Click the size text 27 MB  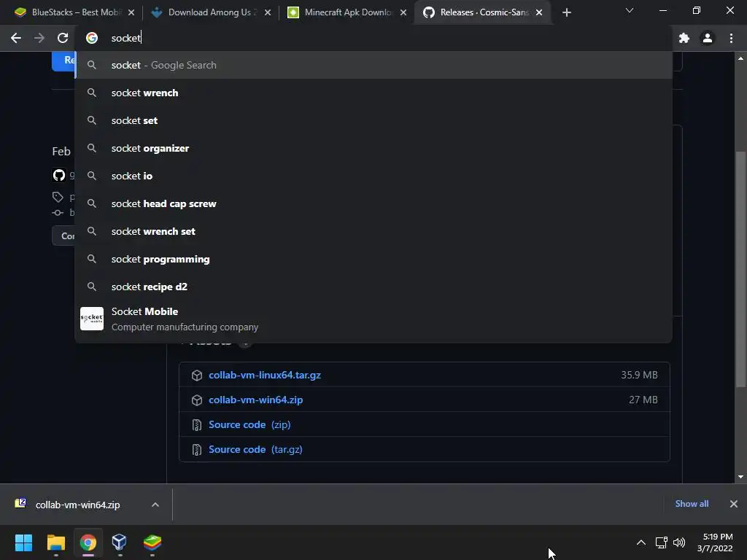point(643,400)
